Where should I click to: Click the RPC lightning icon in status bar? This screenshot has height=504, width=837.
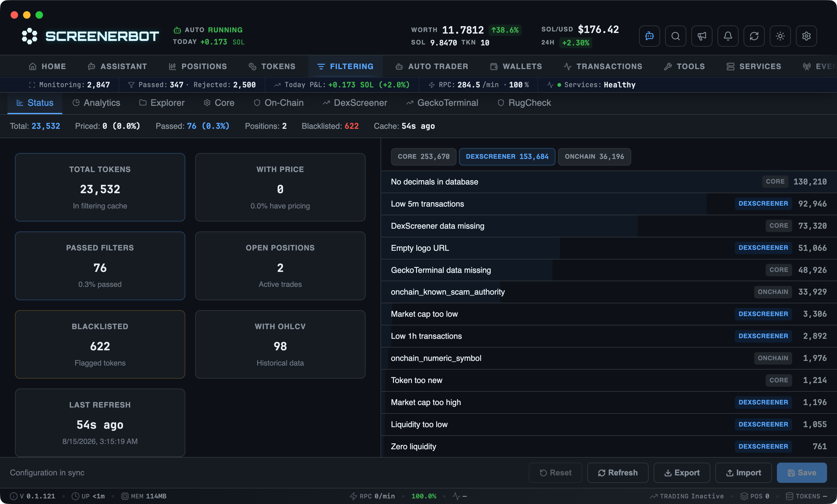pyautogui.click(x=353, y=496)
